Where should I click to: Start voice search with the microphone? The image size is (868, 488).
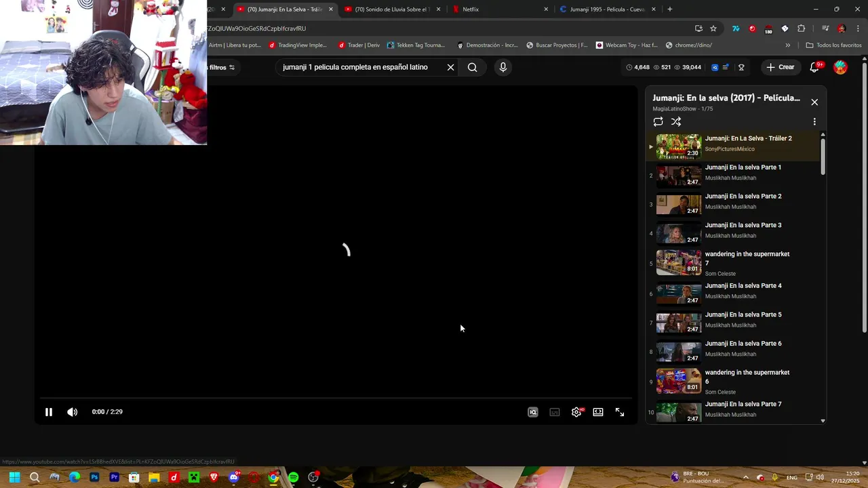point(502,67)
